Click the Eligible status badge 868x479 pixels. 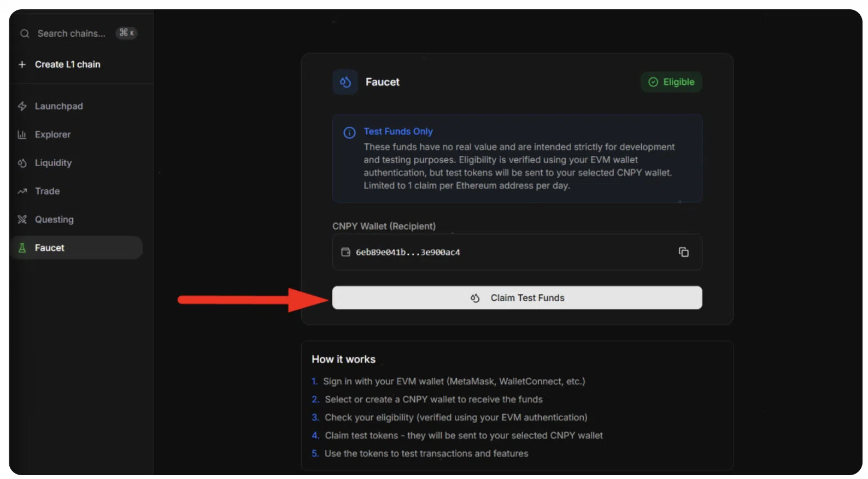671,82
